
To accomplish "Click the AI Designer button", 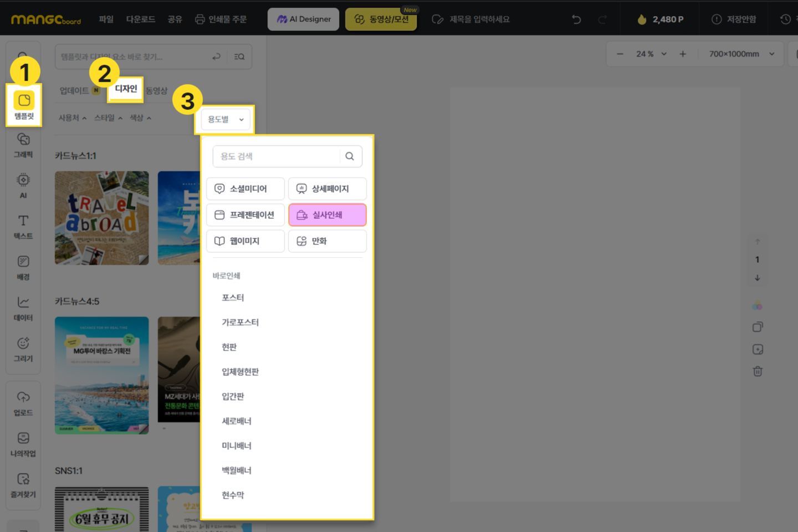I will click(x=304, y=19).
